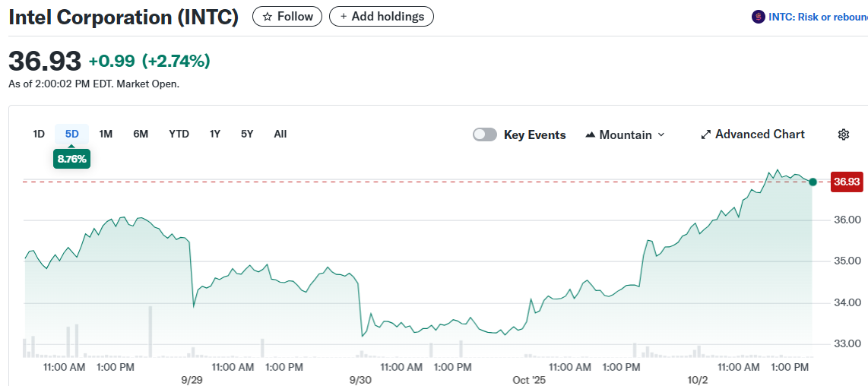Click the green endpoint dot on chart
This screenshot has height=386, width=868.
pos(813,182)
